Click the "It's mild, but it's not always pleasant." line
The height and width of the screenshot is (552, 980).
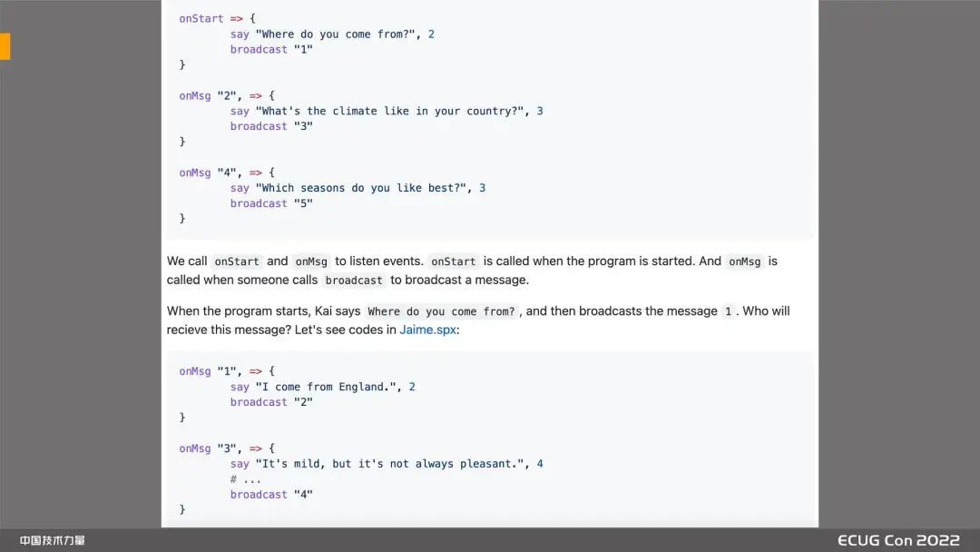pyautogui.click(x=386, y=464)
